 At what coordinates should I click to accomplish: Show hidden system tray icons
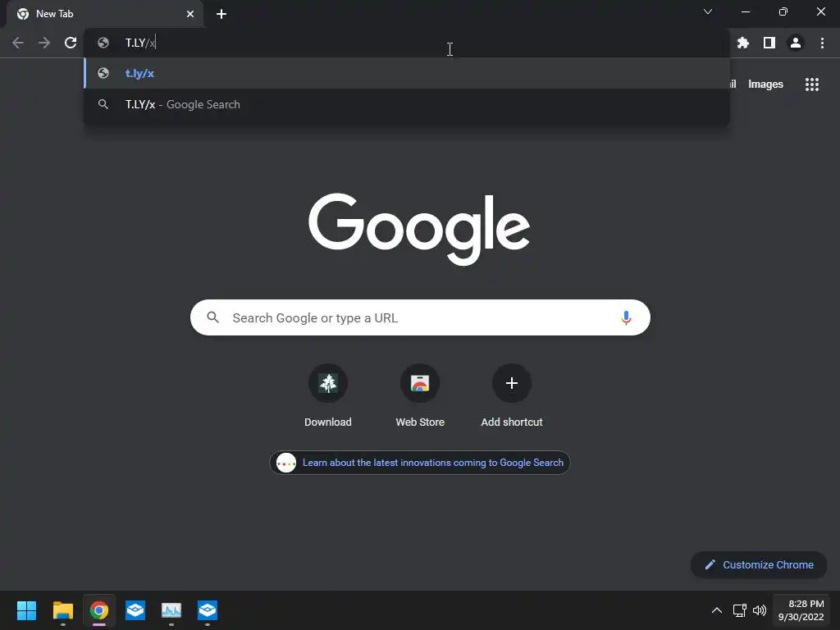pyautogui.click(x=716, y=610)
